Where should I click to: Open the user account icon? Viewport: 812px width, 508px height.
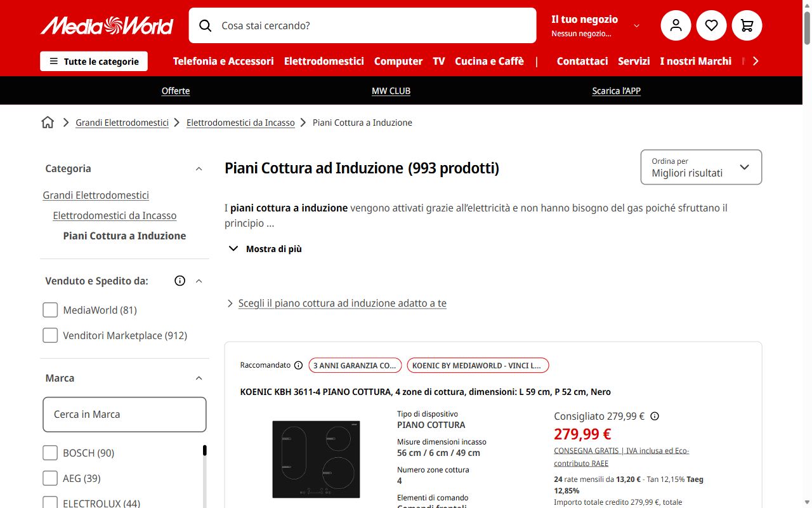point(676,25)
